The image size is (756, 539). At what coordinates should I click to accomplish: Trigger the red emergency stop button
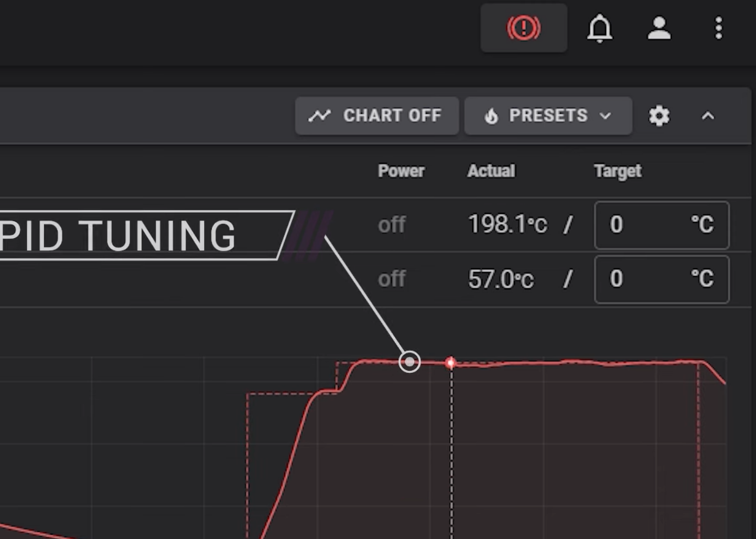(x=524, y=28)
